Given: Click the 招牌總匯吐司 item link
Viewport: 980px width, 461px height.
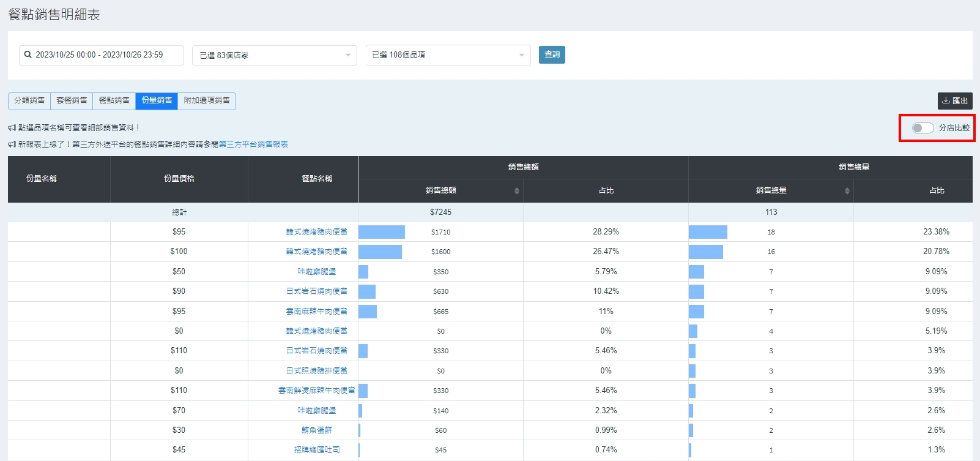Looking at the screenshot, I should tap(316, 450).
